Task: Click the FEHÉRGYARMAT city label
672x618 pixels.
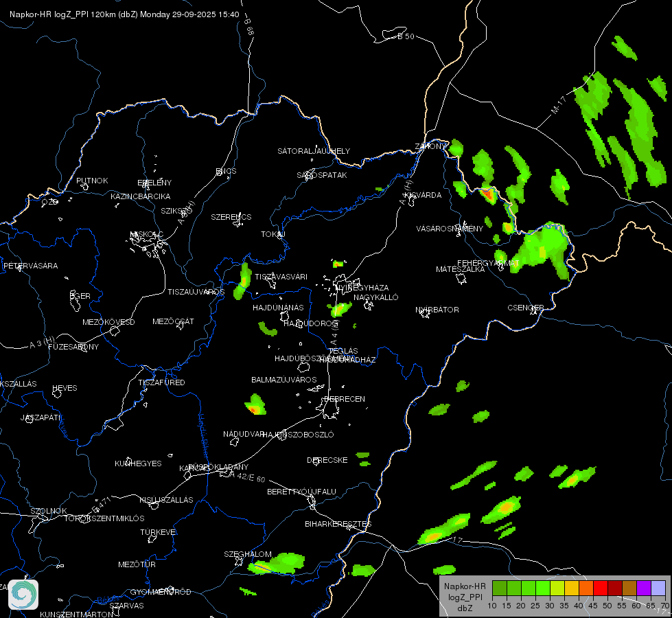Action: (488, 263)
